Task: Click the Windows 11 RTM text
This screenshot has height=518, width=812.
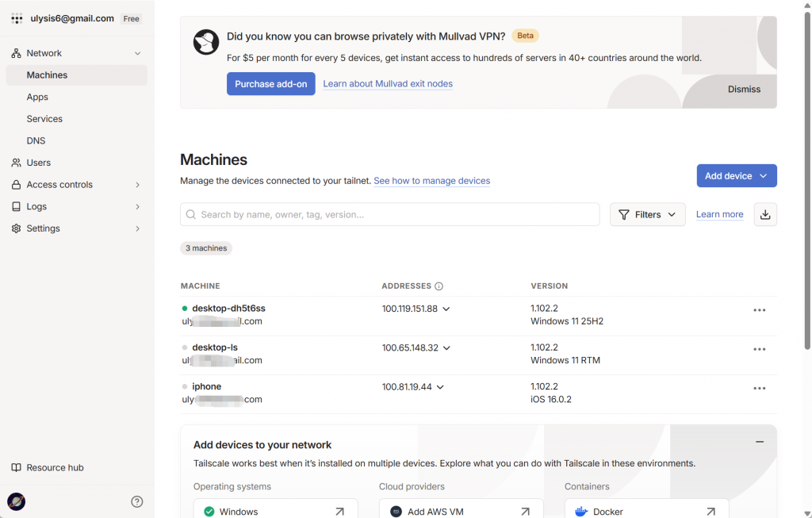Action: pyautogui.click(x=565, y=360)
